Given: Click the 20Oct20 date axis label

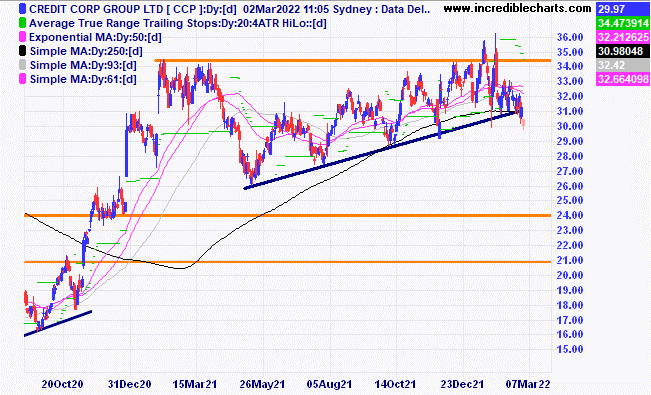Looking at the screenshot, I should tap(63, 384).
